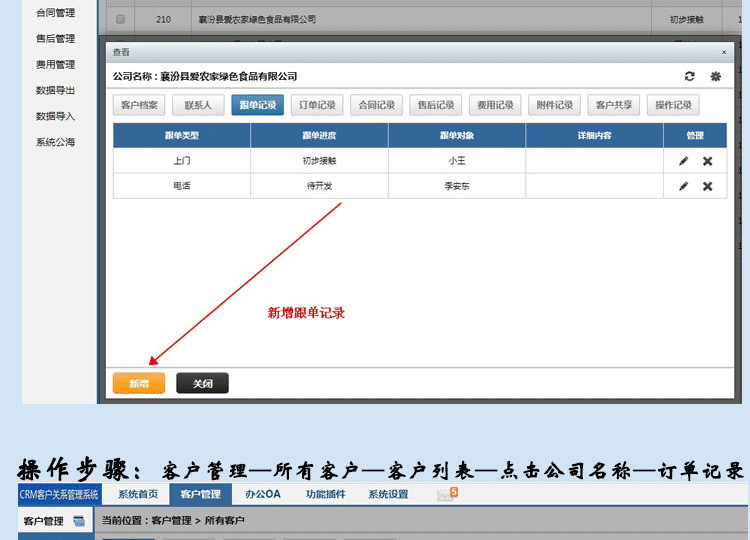The image size is (750, 540).
Task: Click the black 关闭 button
Action: (202, 383)
